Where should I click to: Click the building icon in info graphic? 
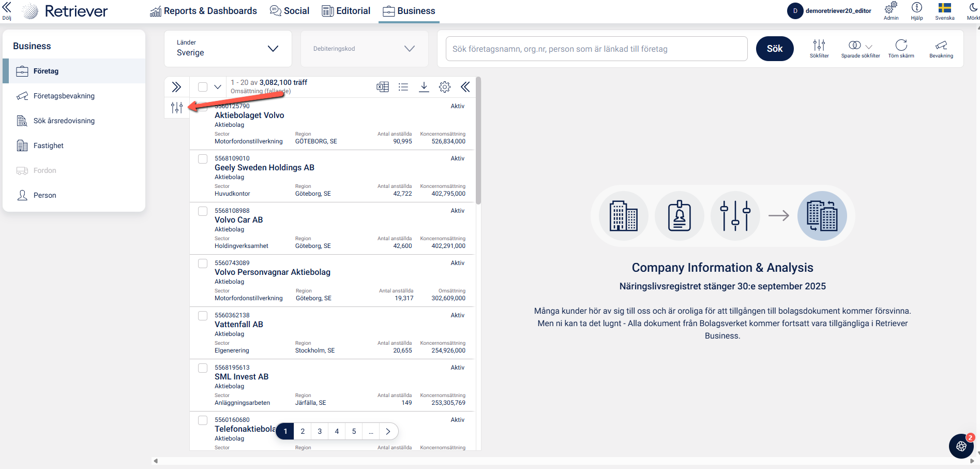click(x=624, y=216)
